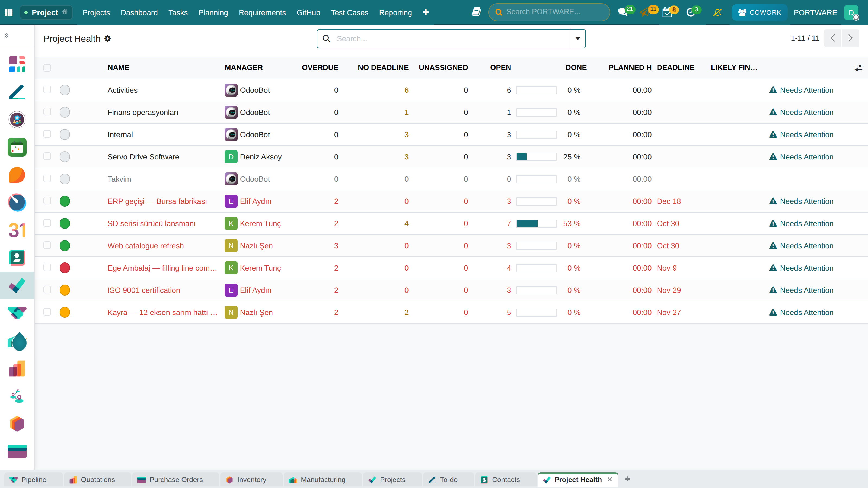Open the Tasks menu
Viewport: 868px width, 488px height.
click(178, 12)
